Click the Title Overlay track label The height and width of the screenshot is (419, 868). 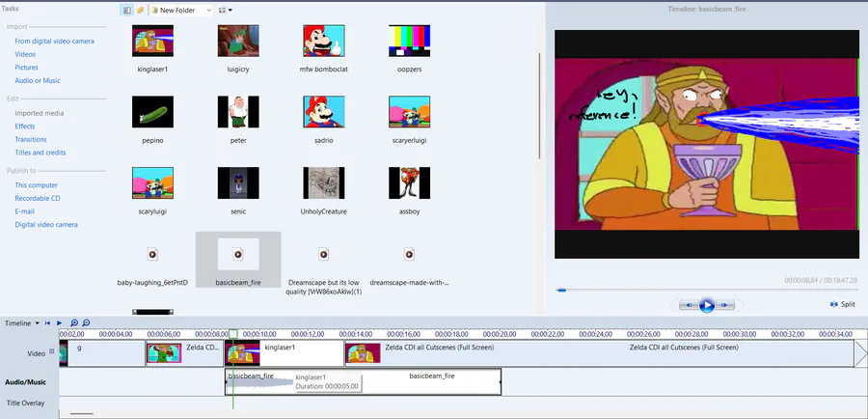click(x=25, y=403)
